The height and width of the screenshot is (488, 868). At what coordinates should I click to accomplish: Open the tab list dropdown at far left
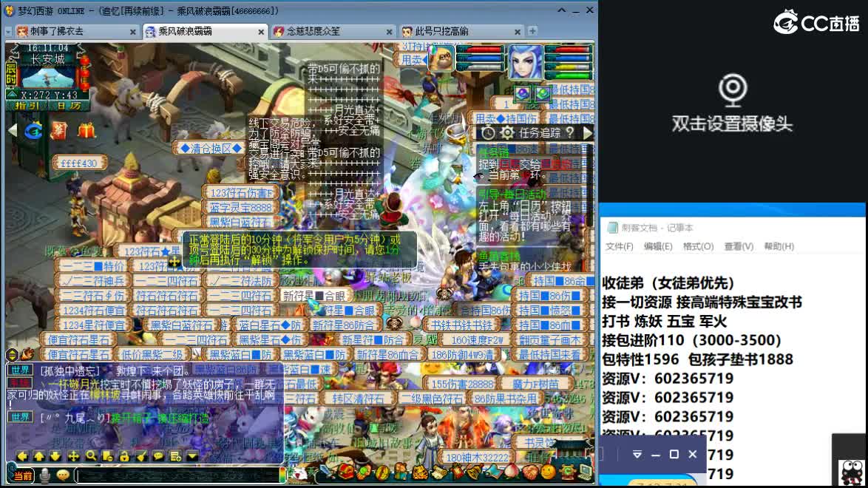[x=7, y=32]
